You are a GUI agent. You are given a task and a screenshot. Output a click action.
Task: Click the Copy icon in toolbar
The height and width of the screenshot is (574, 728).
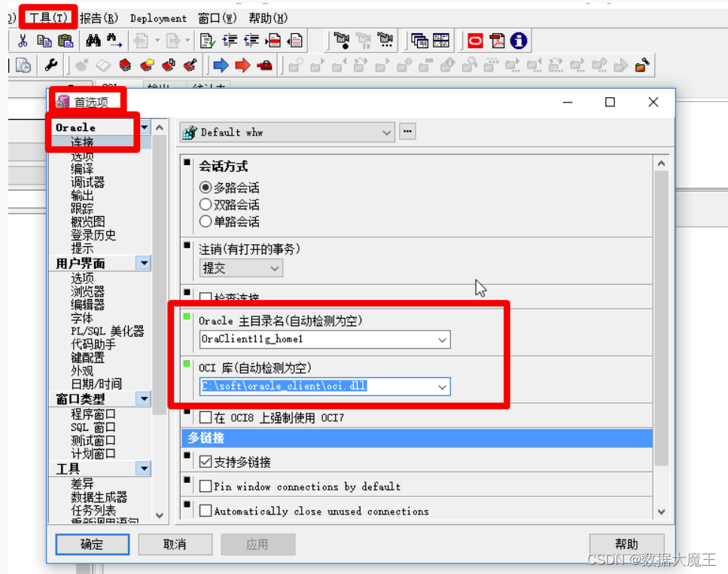click(44, 41)
